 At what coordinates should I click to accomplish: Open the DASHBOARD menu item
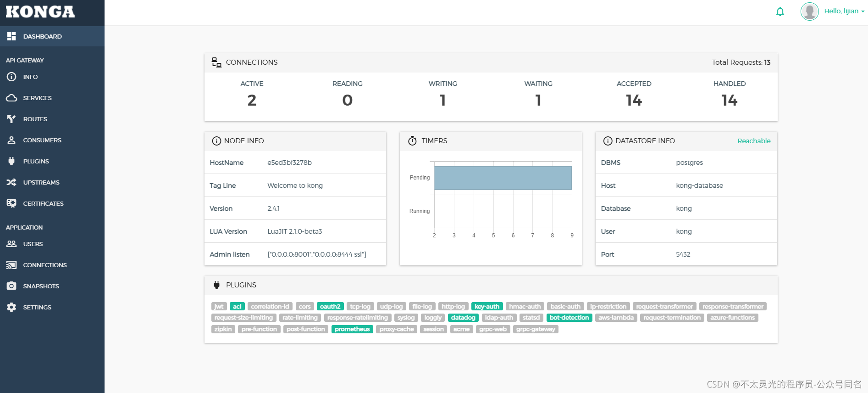click(52, 36)
